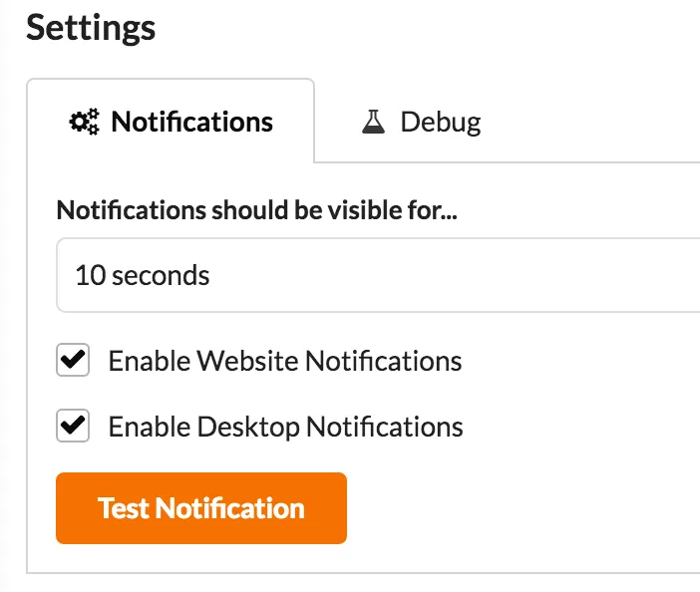The height and width of the screenshot is (592, 700).
Task: Disable the Enable Desktop Notifications checkbox
Action: click(73, 427)
